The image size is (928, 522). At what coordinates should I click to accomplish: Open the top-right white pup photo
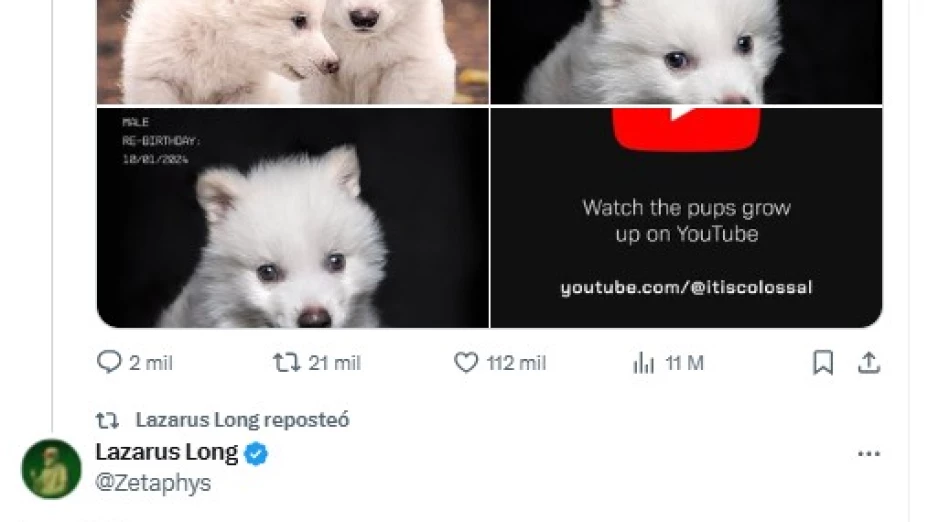pos(686,50)
